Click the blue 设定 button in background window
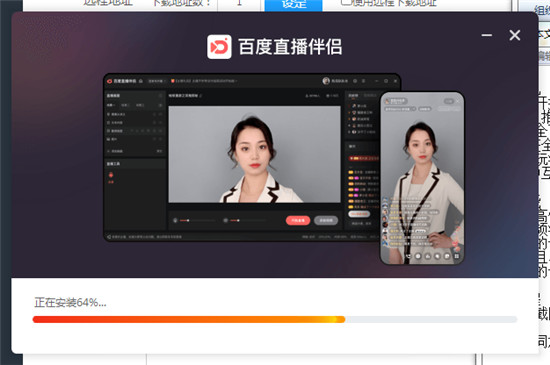The height and width of the screenshot is (365, 550). click(293, 5)
